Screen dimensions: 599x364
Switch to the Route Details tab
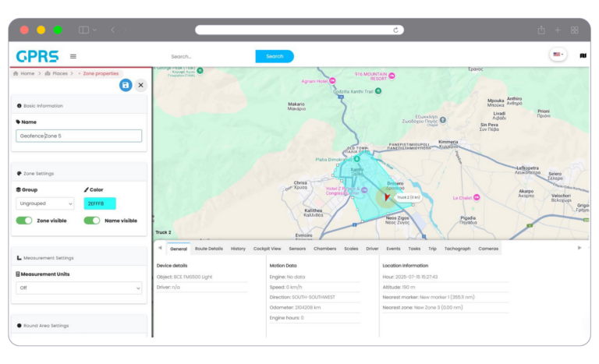208,249
